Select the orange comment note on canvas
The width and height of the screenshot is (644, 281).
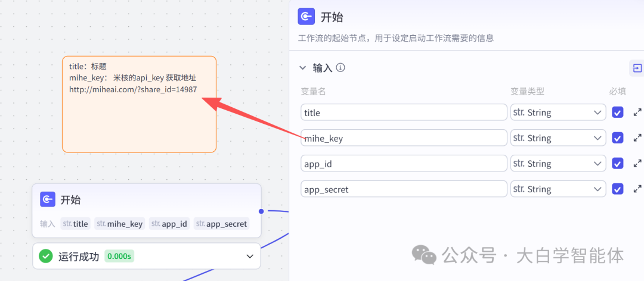coord(139,104)
